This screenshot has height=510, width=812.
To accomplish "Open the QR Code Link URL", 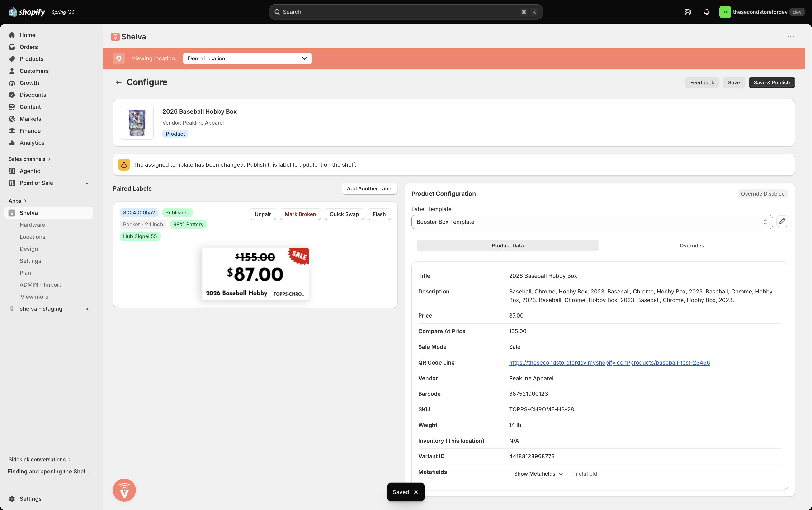I will click(609, 363).
